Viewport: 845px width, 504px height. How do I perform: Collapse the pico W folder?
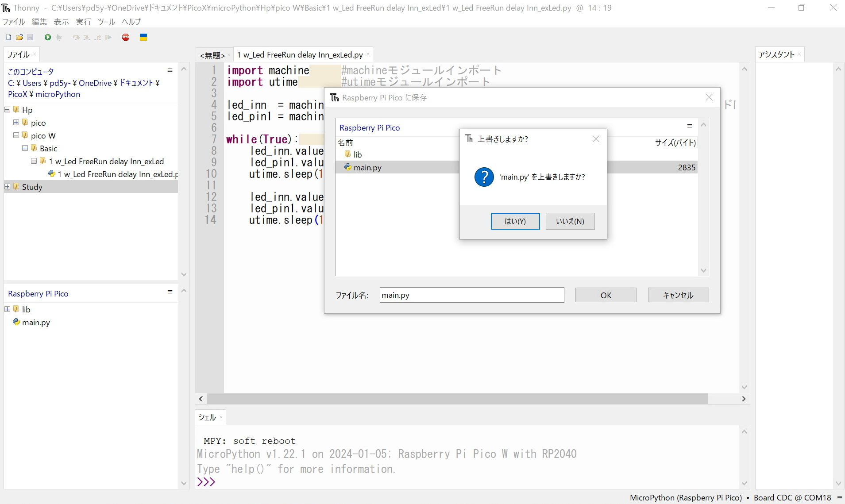pyautogui.click(x=16, y=135)
